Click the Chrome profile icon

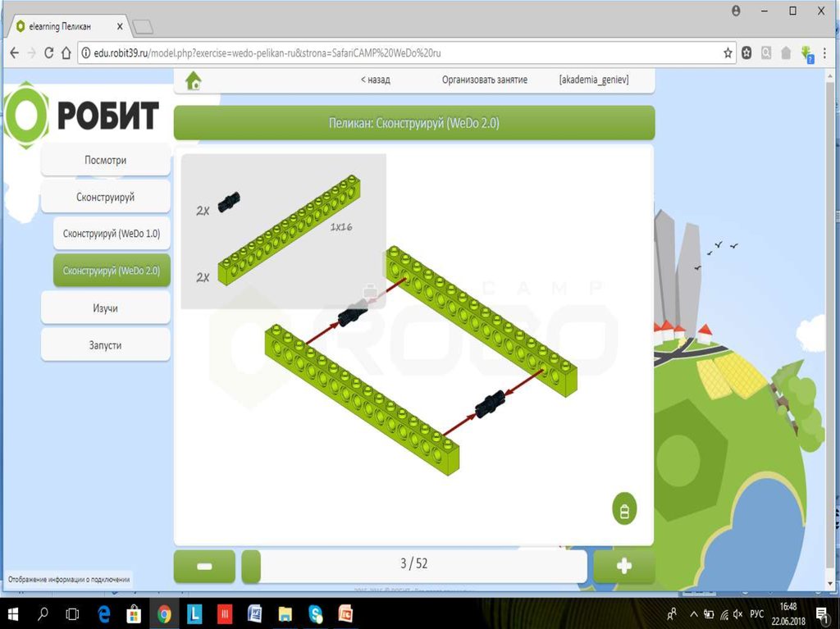(736, 11)
